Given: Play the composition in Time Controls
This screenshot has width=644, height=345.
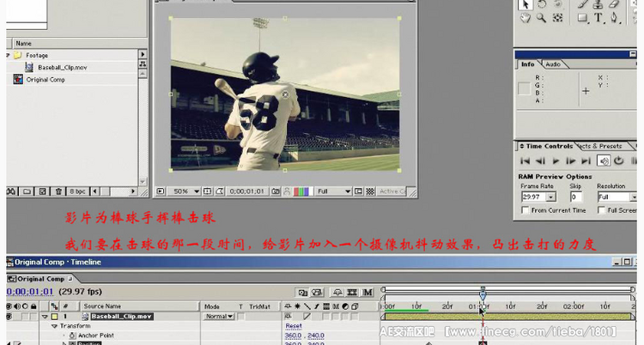Looking at the screenshot, I should click(556, 161).
